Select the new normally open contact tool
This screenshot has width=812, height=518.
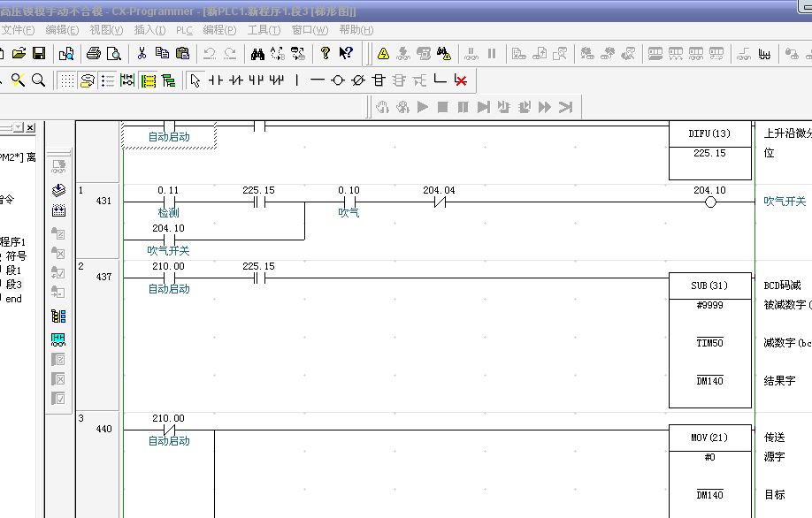click(215, 80)
